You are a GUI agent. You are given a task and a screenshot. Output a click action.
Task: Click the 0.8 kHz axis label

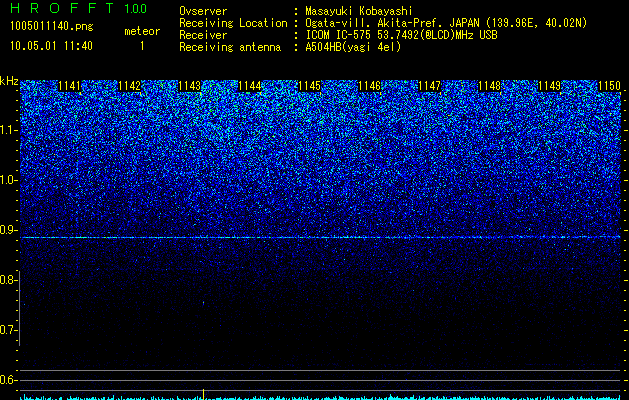(7, 280)
